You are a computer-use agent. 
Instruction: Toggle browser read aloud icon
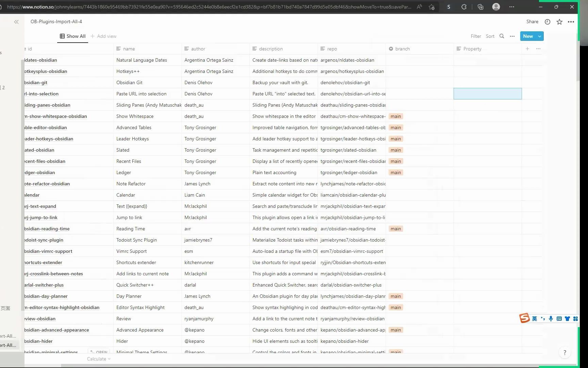tap(420, 7)
